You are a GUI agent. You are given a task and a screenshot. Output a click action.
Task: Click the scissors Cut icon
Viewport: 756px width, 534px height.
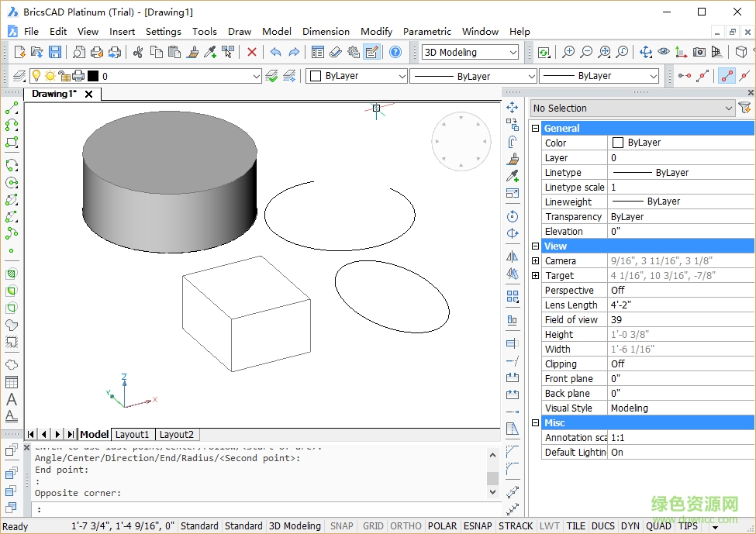coord(138,52)
